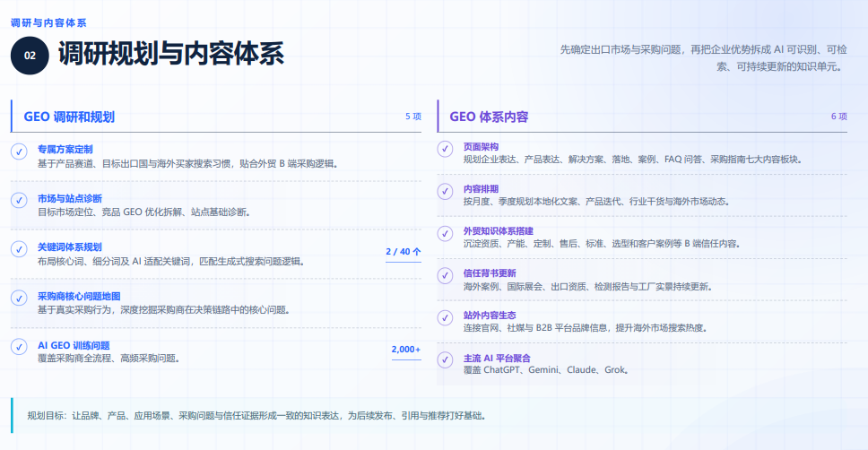Viewport: 868px width, 450px height.
Task: Click the description starting 基于产品赛道
Action: click(187, 164)
